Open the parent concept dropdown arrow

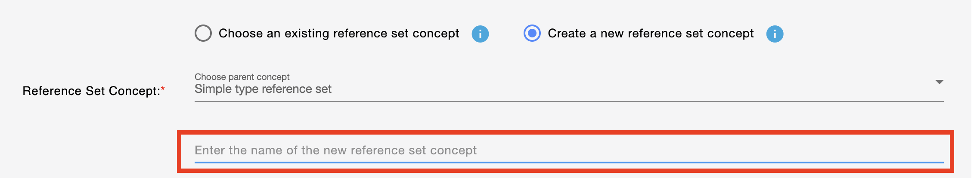pos(940,82)
